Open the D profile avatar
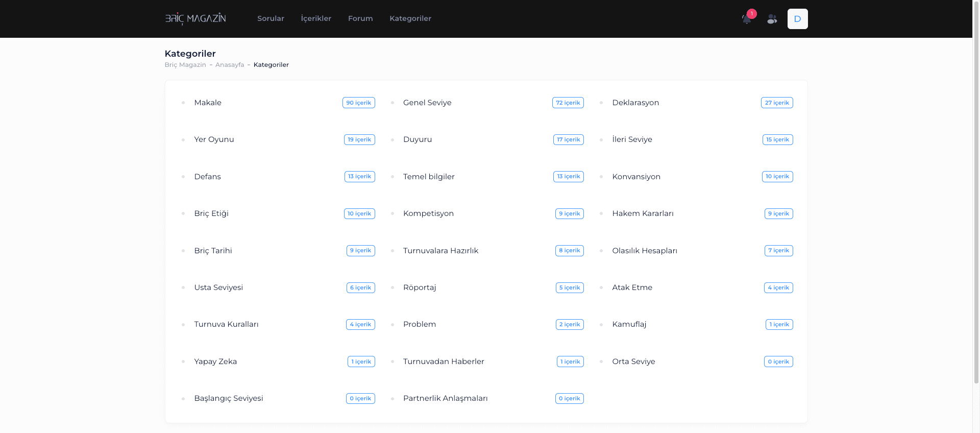 [797, 19]
